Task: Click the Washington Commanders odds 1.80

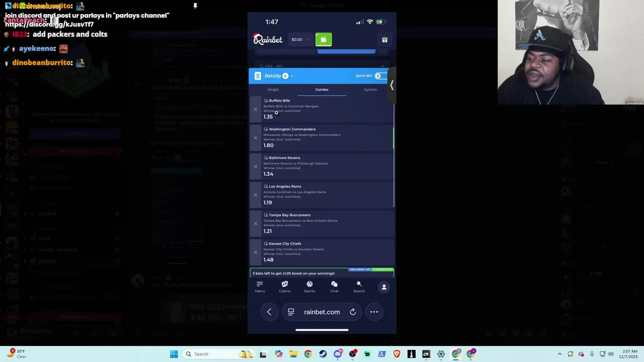Action: [269, 145]
